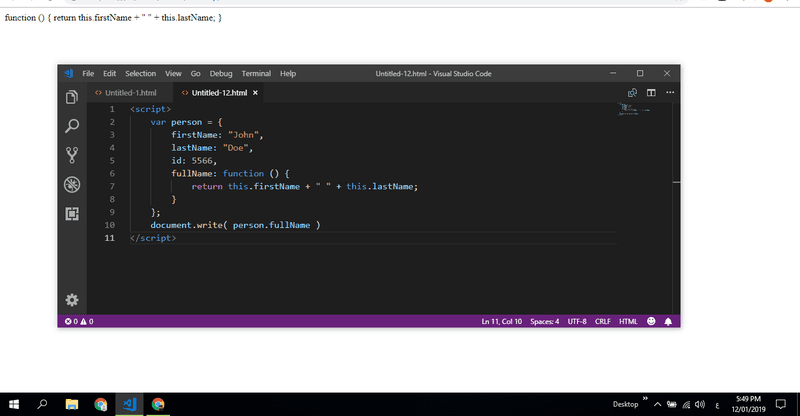Open the Windows Start menu

pyautogui.click(x=14, y=404)
